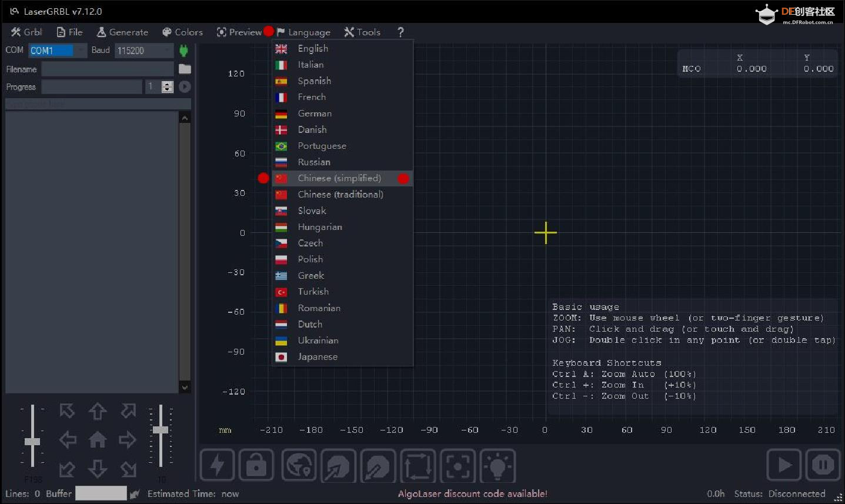845x504 pixels.
Task: Open the Grbl menu
Action: (26, 32)
